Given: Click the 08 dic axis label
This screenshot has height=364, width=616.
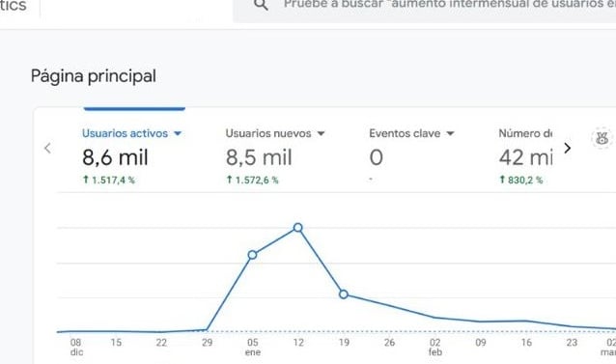Looking at the screenshot, I should [76, 348].
